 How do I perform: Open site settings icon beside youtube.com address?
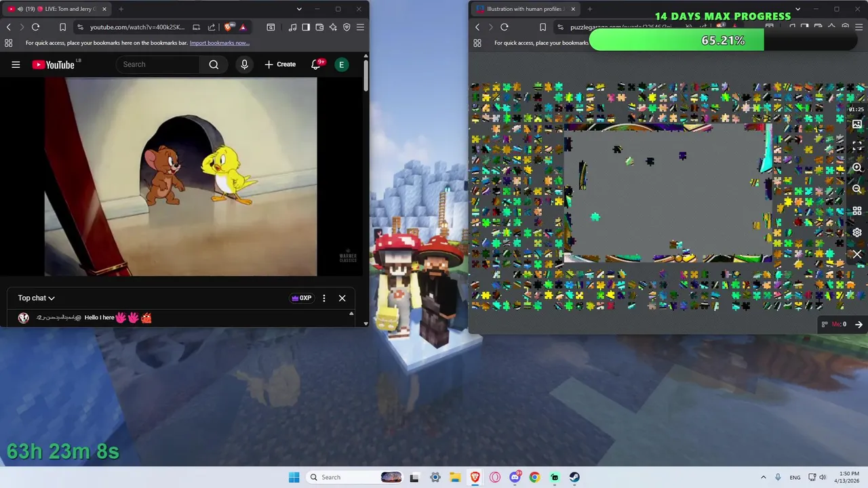(81, 27)
